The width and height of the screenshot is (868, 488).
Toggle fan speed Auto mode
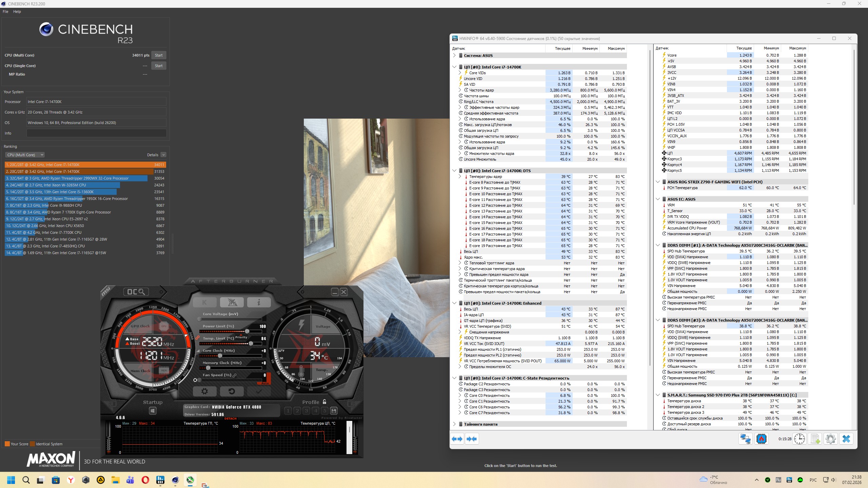coord(265,383)
